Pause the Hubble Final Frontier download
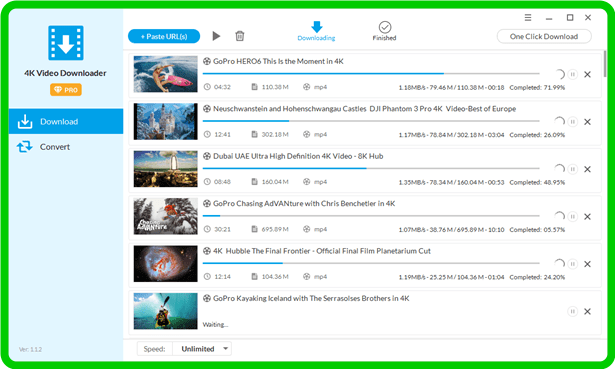 point(573,264)
